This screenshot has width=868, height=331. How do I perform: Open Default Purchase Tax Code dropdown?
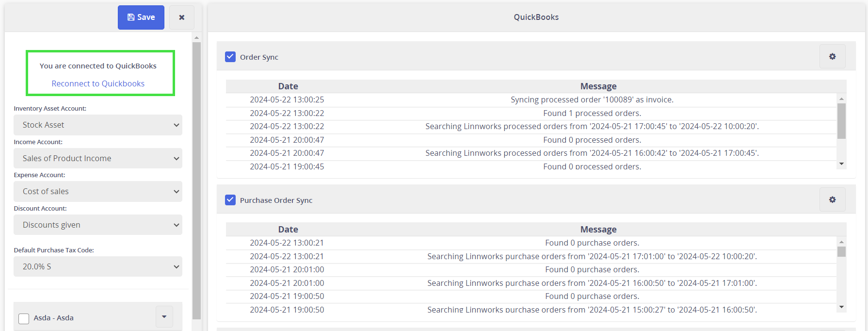click(98, 266)
